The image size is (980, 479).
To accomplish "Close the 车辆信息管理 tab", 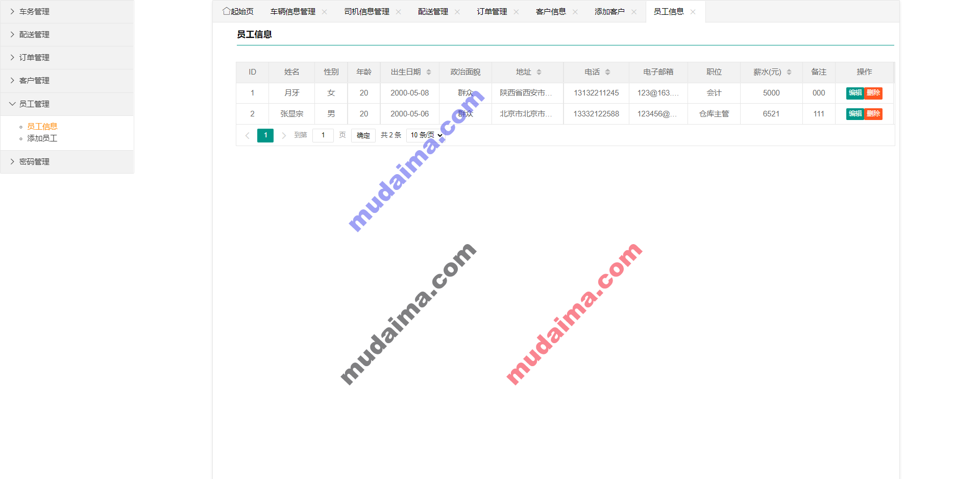I will [x=325, y=12].
